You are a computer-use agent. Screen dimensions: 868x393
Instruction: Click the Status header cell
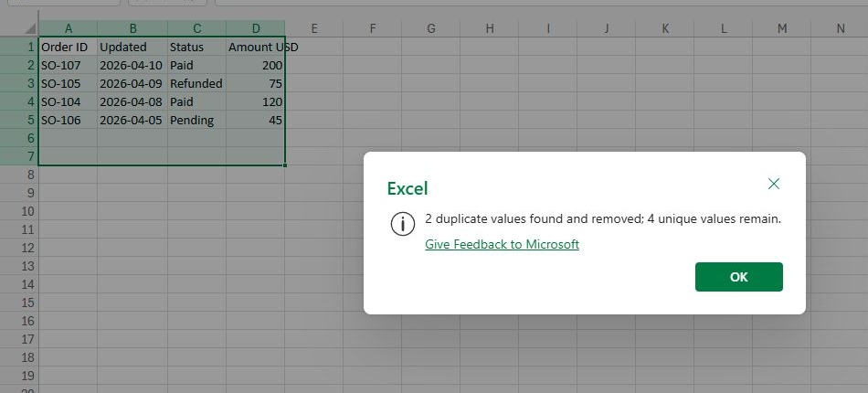coord(197,47)
